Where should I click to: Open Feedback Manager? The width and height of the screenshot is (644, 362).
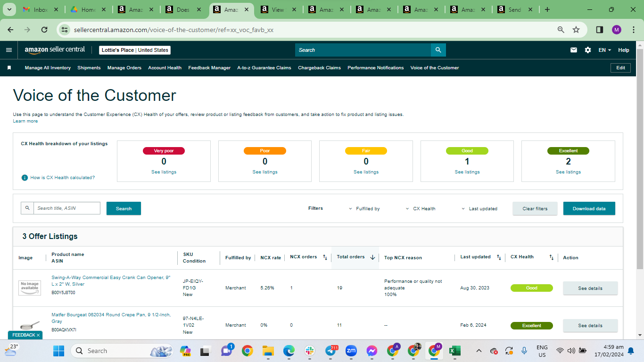pos(209,68)
